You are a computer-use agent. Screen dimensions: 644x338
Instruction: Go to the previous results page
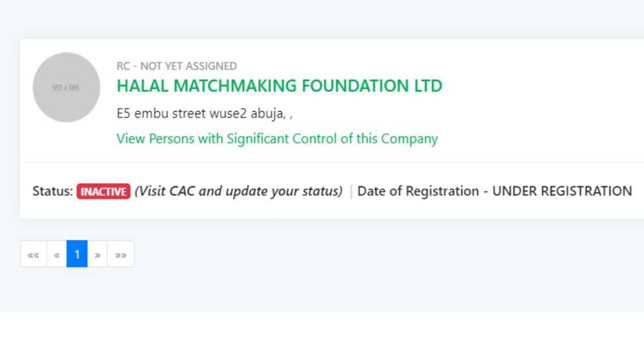coord(56,254)
